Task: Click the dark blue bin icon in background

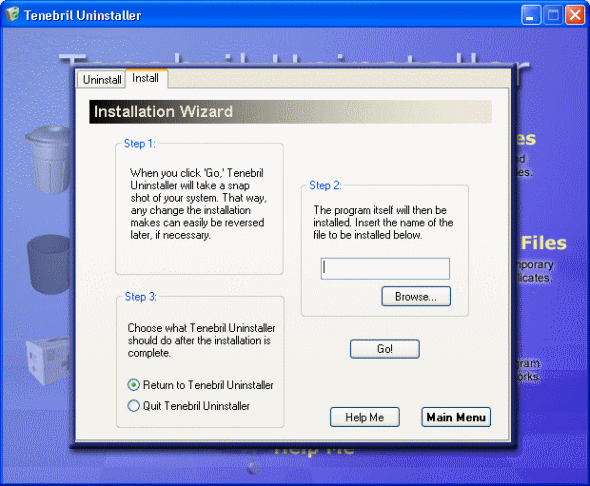Action: [x=49, y=264]
